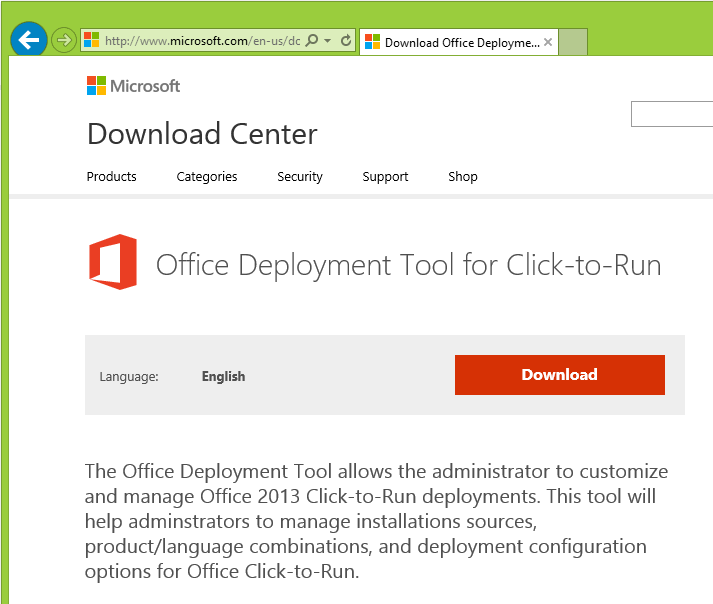Viewport: 713px width, 604px height.
Task: Click the Microsoft logo
Action: pos(134,86)
